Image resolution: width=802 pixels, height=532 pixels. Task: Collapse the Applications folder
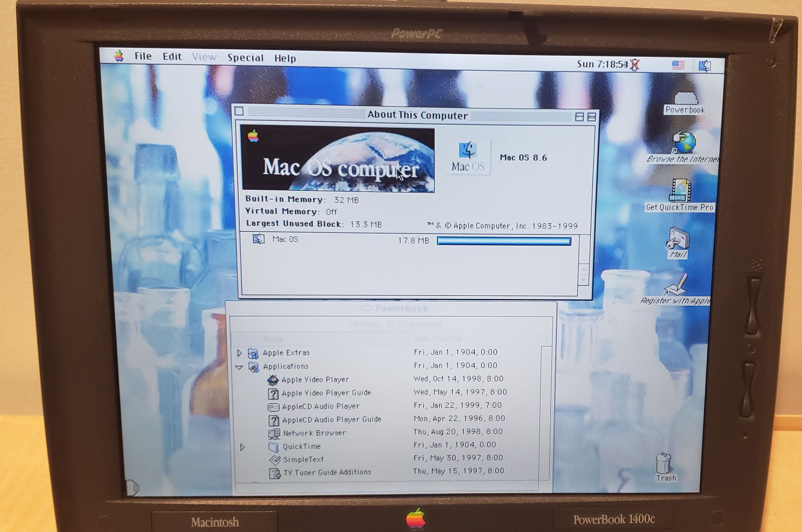(239, 368)
